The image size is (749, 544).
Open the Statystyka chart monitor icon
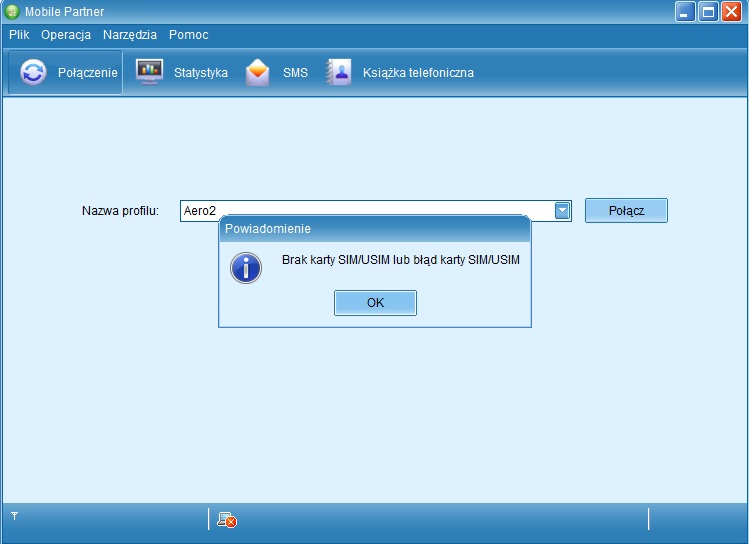[x=149, y=73]
